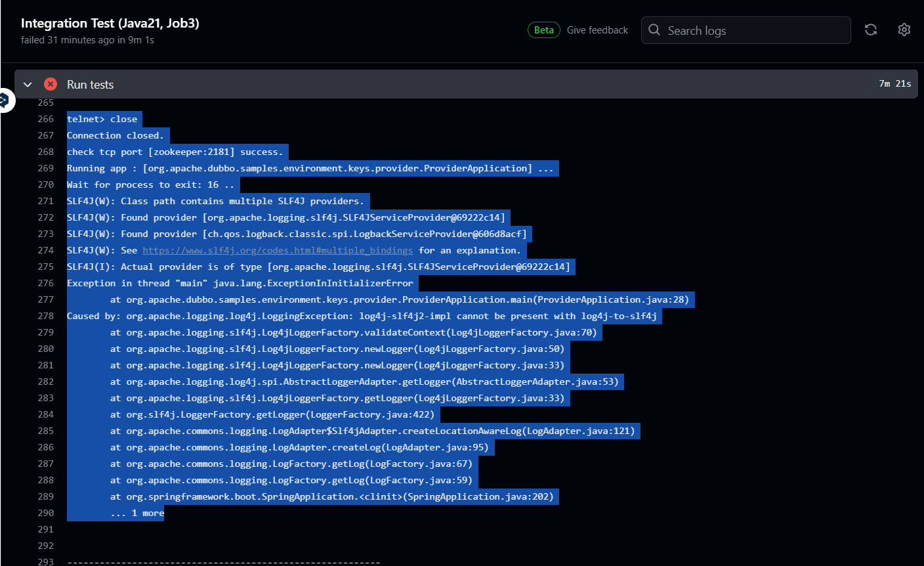Click the Integration Test (Java21, Job3) heading
Image resolution: width=924 pixels, height=566 pixels.
pyautogui.click(x=110, y=23)
